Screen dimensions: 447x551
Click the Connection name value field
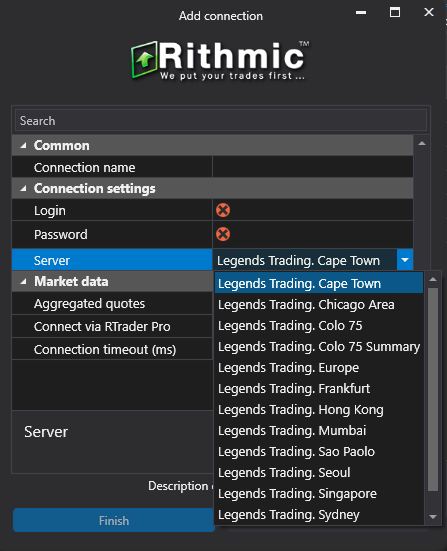click(313, 167)
